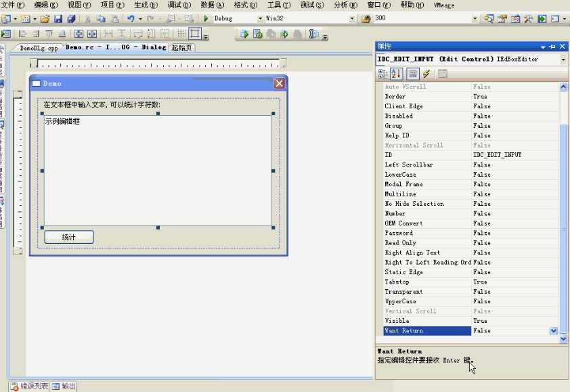Image resolution: width=570 pixels, height=392 pixels.
Task: Open the 生成 menu
Action: (x=146, y=5)
